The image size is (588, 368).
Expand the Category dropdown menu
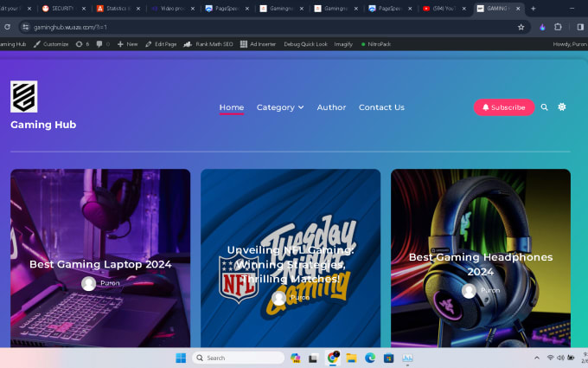point(280,107)
